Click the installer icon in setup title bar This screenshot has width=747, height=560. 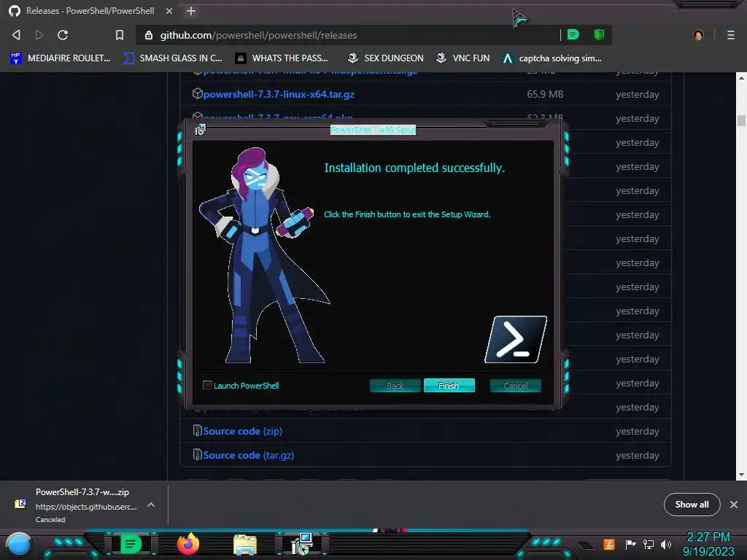click(201, 129)
